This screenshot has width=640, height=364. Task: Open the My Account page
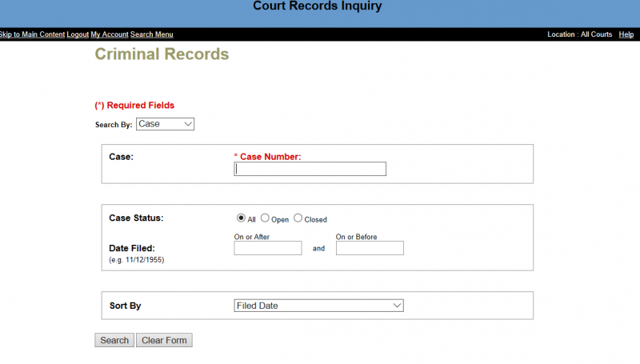click(x=110, y=34)
